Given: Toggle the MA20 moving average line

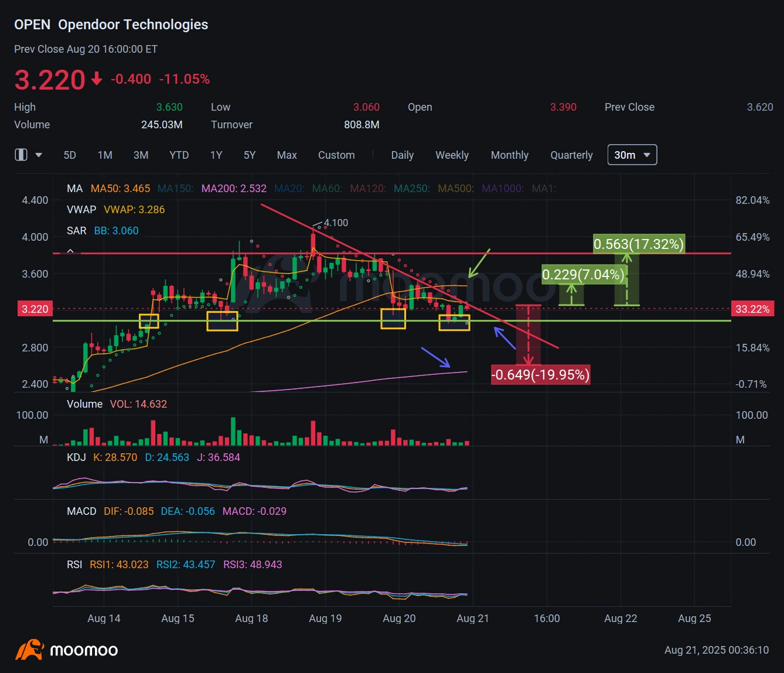Looking at the screenshot, I should pos(289,189).
